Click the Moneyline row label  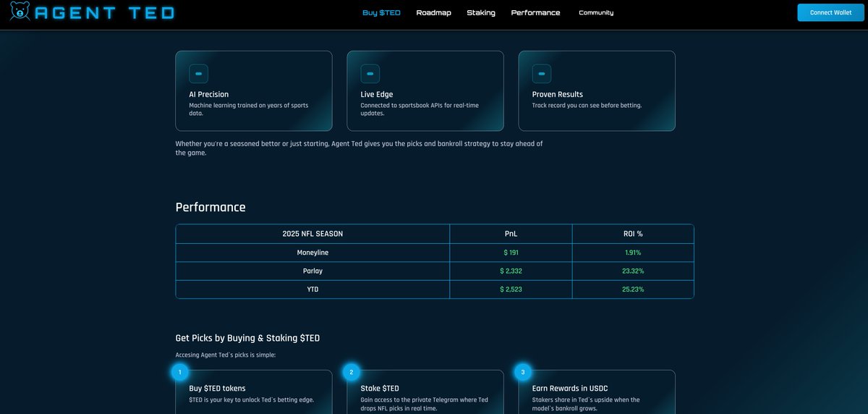point(312,253)
